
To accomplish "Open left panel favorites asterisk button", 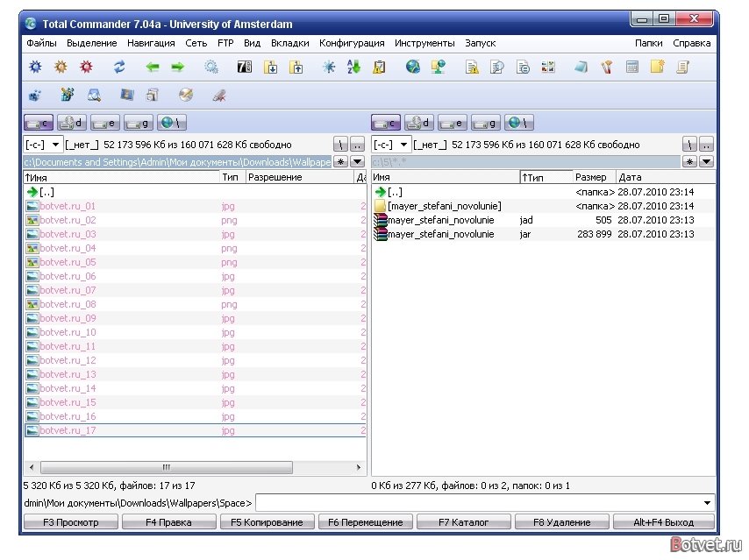I will pos(340,162).
